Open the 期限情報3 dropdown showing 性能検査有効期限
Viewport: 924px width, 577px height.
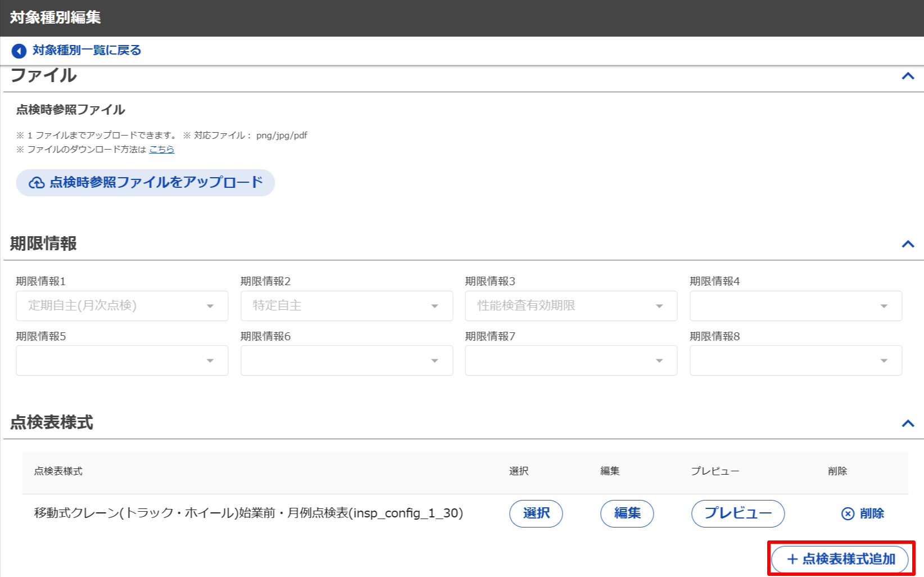click(570, 306)
